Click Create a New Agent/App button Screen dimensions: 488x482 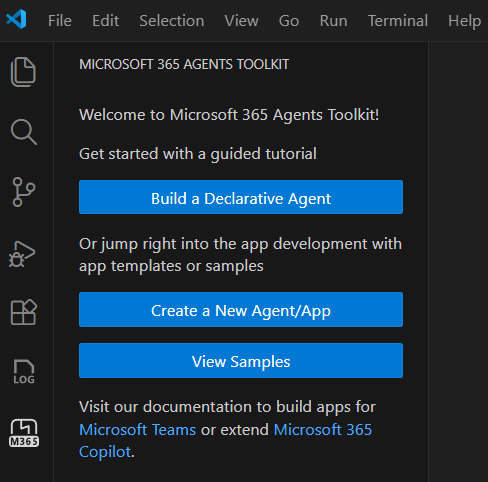click(x=241, y=309)
